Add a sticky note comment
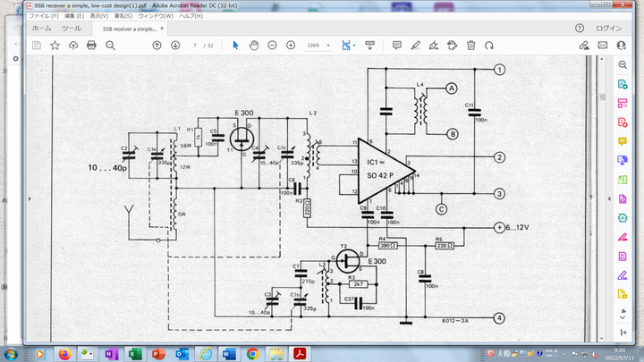 397,45
